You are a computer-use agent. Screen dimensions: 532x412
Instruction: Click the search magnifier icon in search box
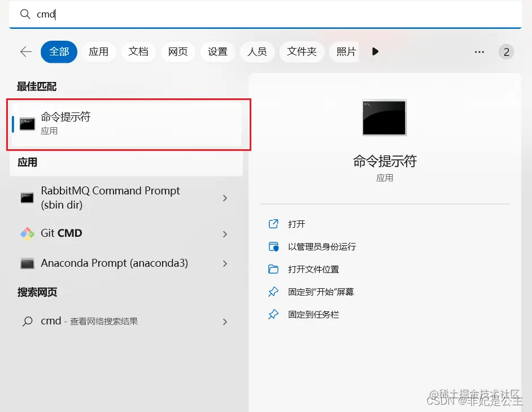tap(25, 14)
